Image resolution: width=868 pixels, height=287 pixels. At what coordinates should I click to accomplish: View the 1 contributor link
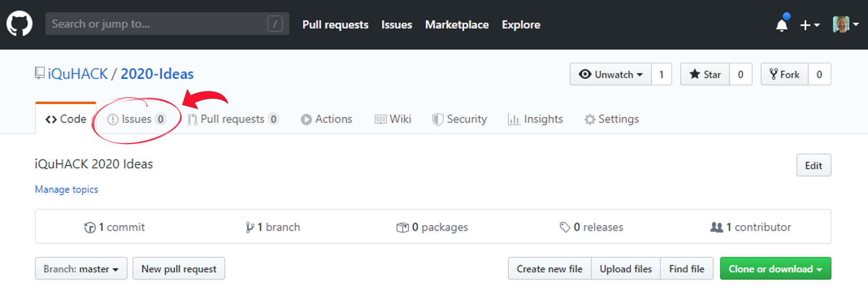[x=750, y=227]
